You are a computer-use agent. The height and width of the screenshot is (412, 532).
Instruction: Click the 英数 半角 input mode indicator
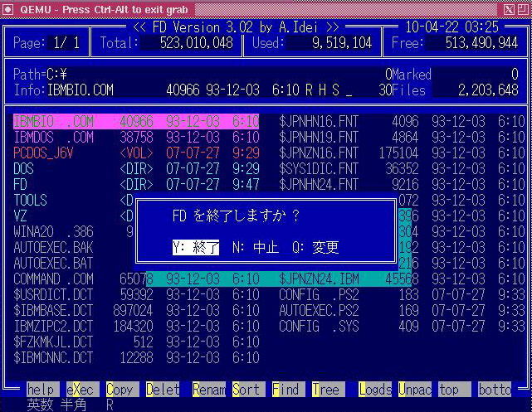tap(56, 405)
